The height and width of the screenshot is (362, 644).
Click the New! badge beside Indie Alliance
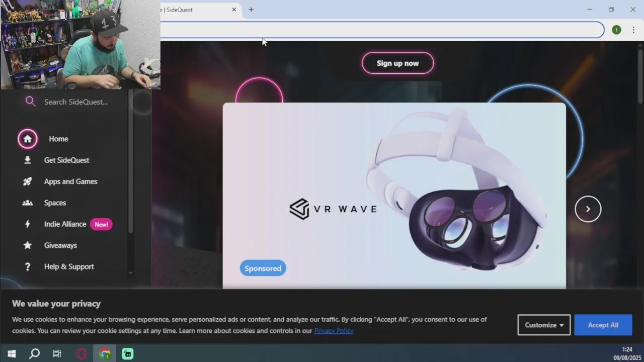click(x=101, y=224)
